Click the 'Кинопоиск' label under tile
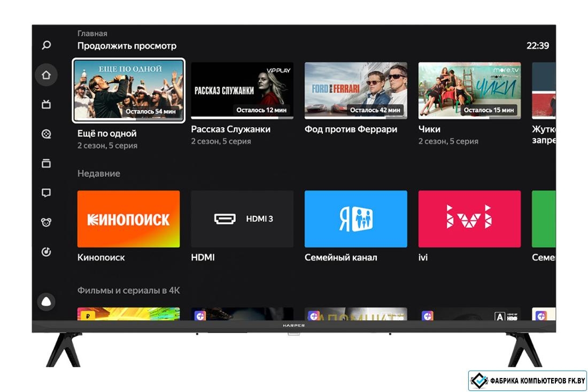The image size is (588, 392). (101, 257)
